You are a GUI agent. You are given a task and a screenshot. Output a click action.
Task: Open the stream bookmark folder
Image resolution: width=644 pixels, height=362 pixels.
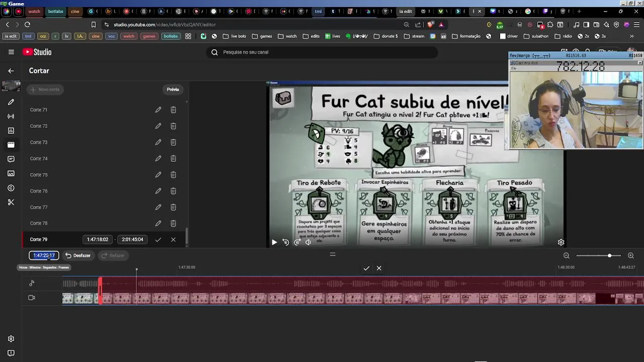point(414,36)
